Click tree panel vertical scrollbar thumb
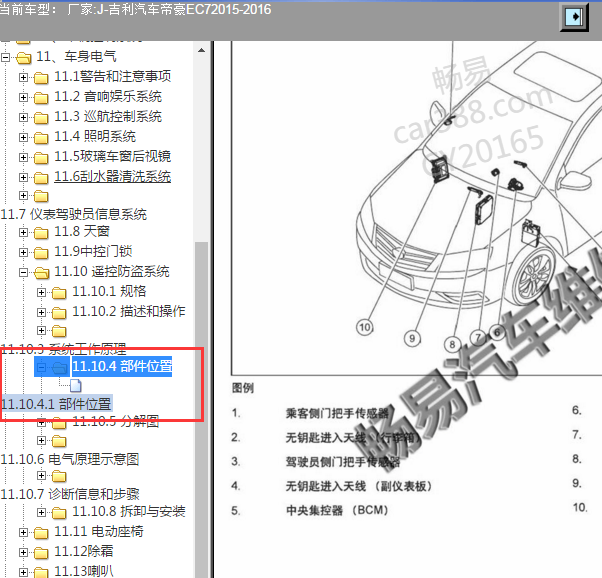Viewport: 602px width, 578px height. (x=201, y=409)
